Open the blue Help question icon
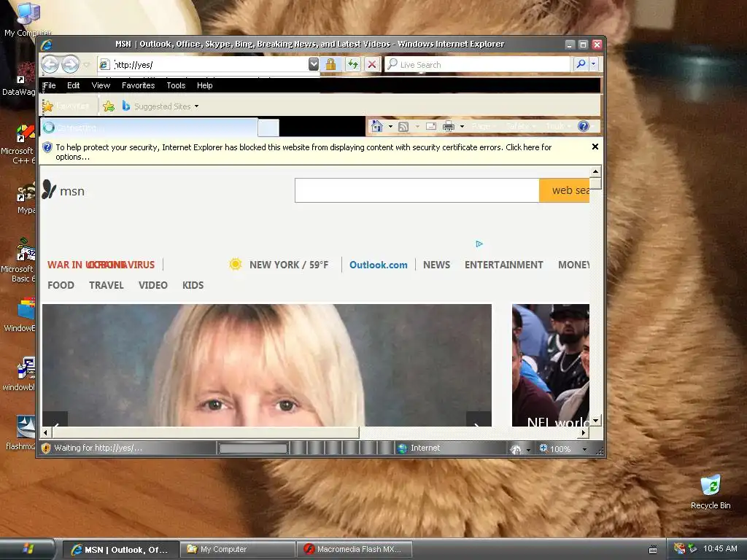 (583, 126)
